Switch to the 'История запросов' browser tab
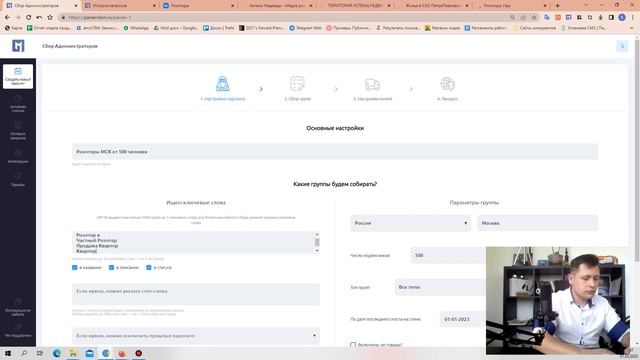640x360 pixels. [x=118, y=6]
